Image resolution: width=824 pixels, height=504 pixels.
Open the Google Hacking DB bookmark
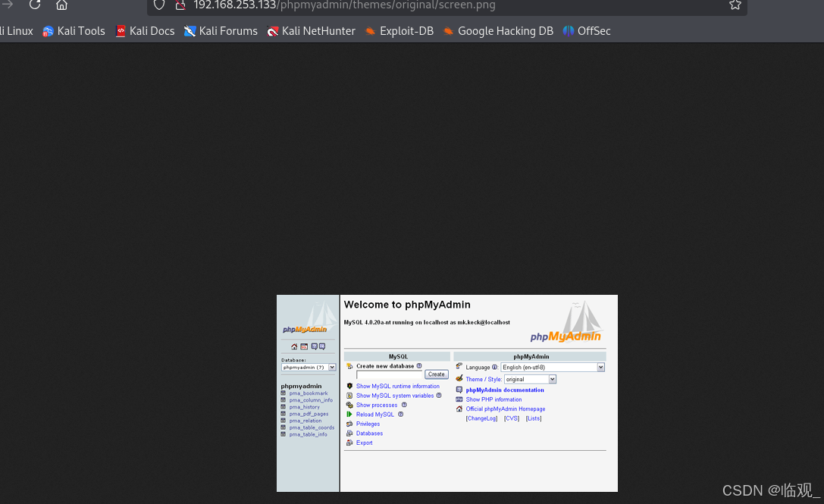coord(498,31)
